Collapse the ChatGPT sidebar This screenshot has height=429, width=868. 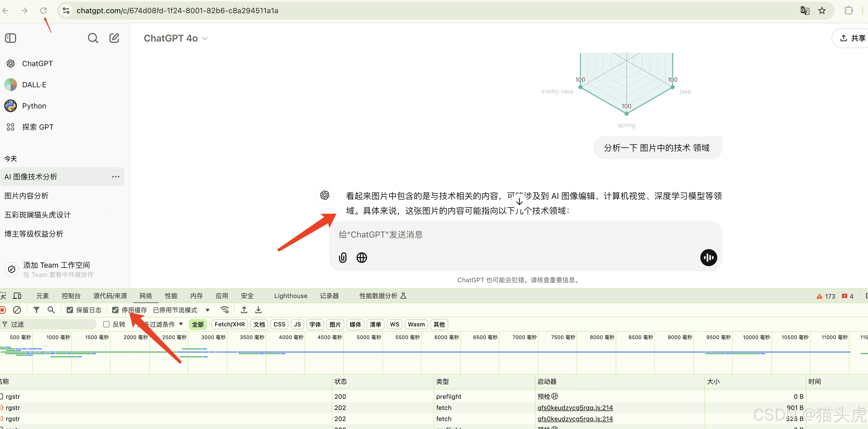10,38
